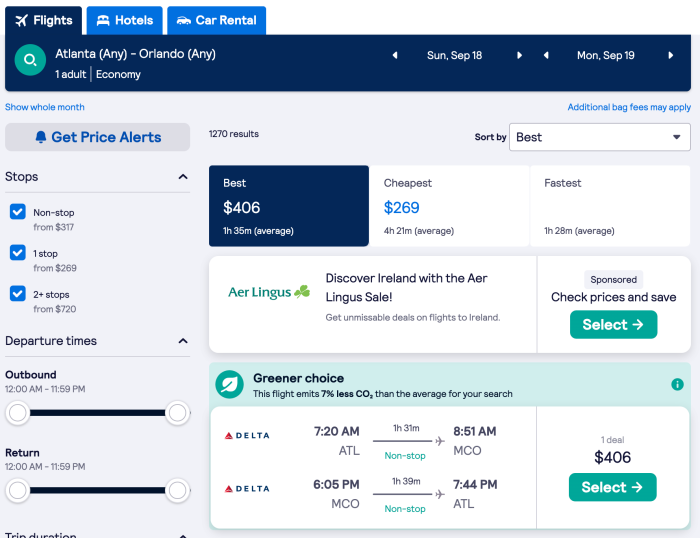Toggle the 2+ stops checkbox
The width and height of the screenshot is (700, 538).
[18, 293]
